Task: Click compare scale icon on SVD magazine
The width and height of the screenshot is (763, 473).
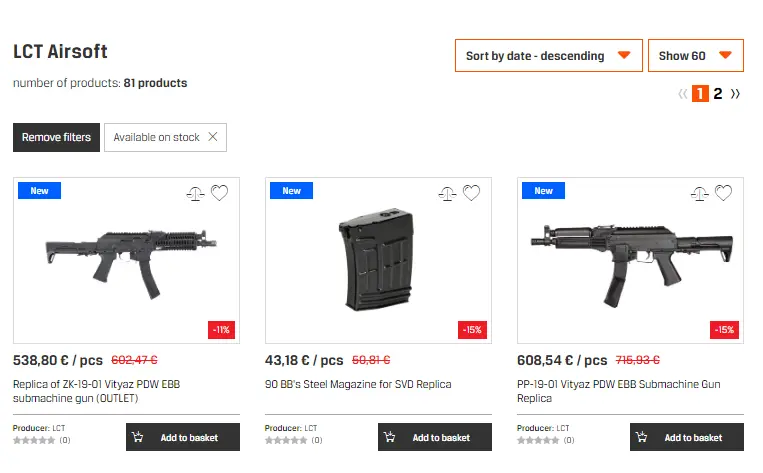Action: 448,193
